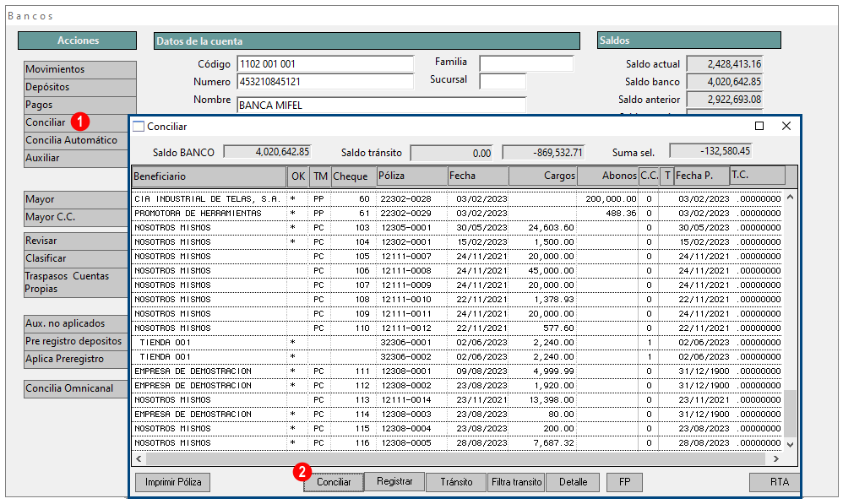Click the vertical scrollbar down arrow
The image size is (843, 504).
790,444
